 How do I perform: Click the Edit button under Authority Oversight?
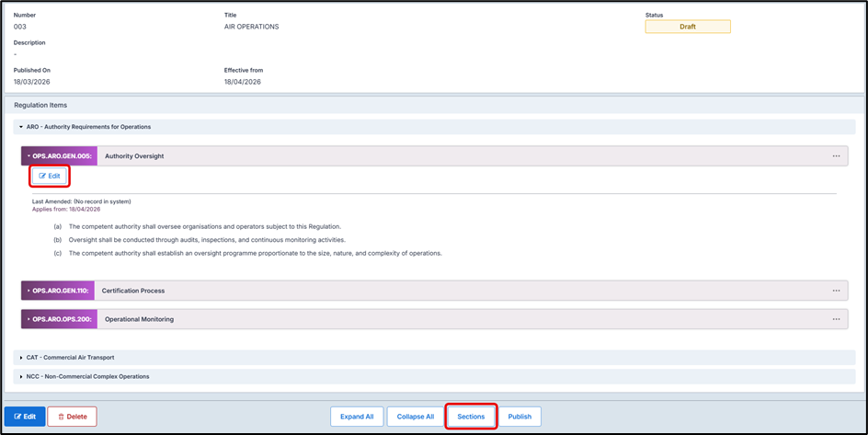click(49, 175)
